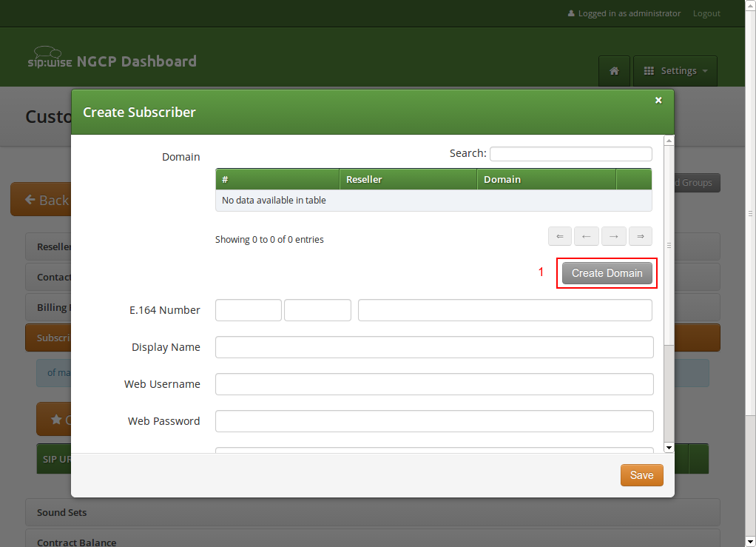The width and height of the screenshot is (756, 547).
Task: Click the Display Name input box
Action: pos(433,346)
